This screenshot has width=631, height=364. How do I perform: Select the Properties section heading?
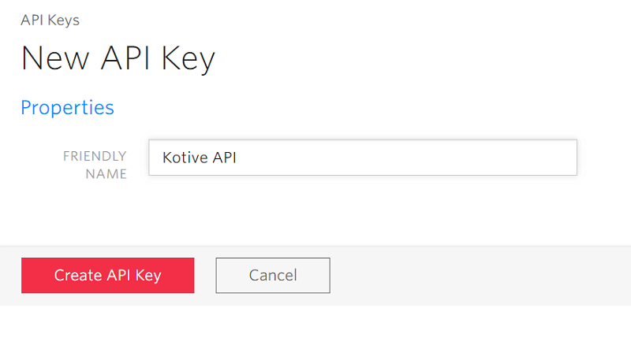(68, 108)
